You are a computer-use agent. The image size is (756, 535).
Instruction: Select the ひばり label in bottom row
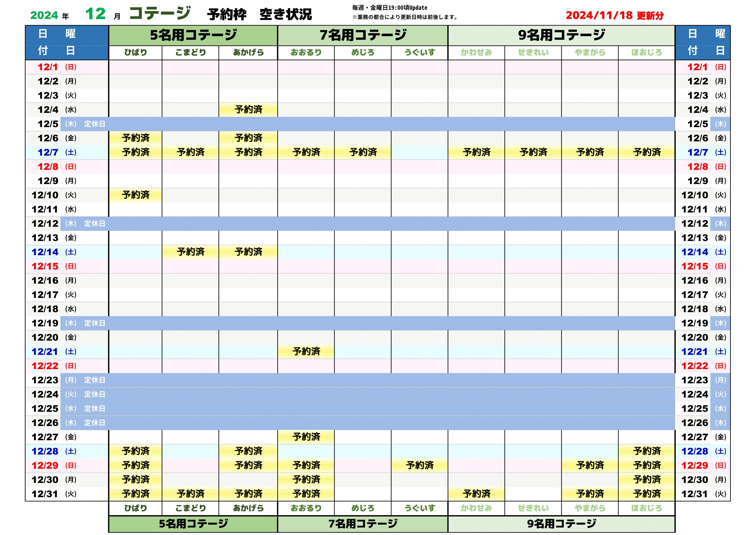coord(135,508)
